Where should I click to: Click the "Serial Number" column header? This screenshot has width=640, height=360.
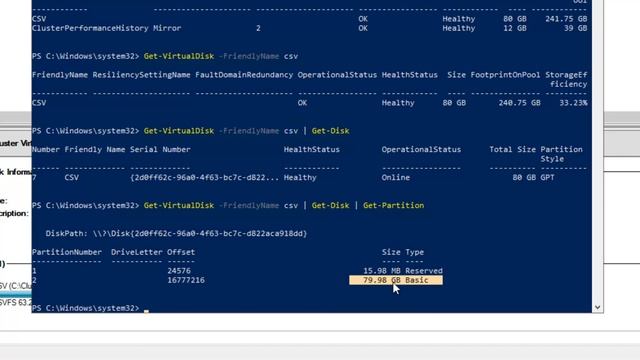point(160,149)
